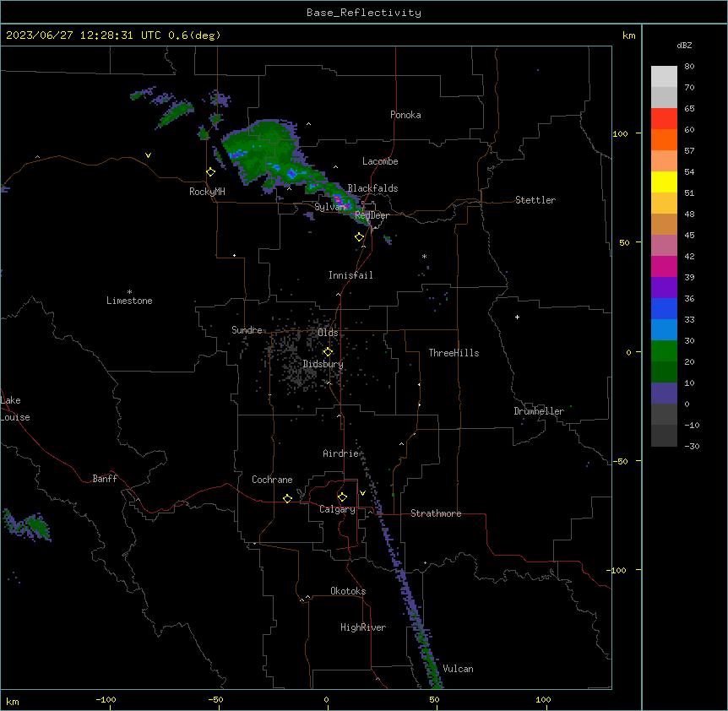Click the bright green swatch between 30 and 20
728x711 pixels.
point(664,351)
